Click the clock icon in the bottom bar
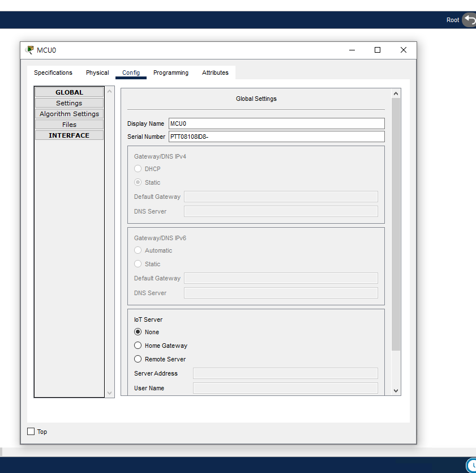The image size is (476, 473). pyautogui.click(x=471, y=465)
